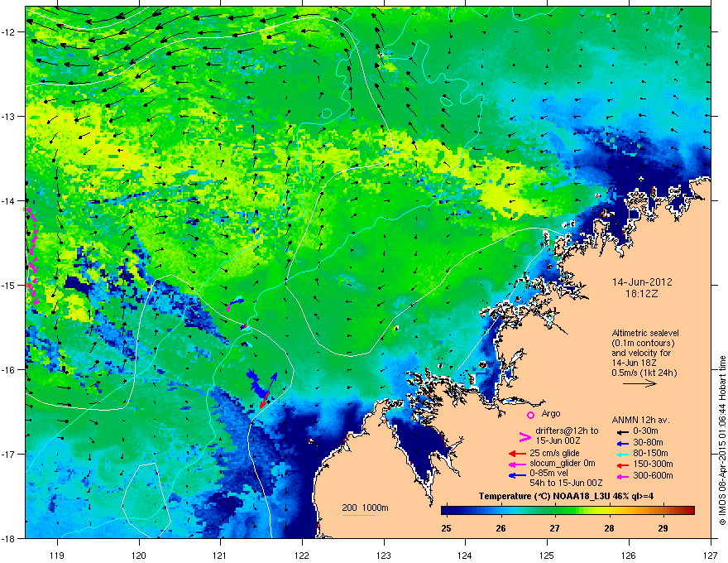Click the blue 0-85m vel legend arrow
This screenshot has width=728, height=563.
point(517,475)
